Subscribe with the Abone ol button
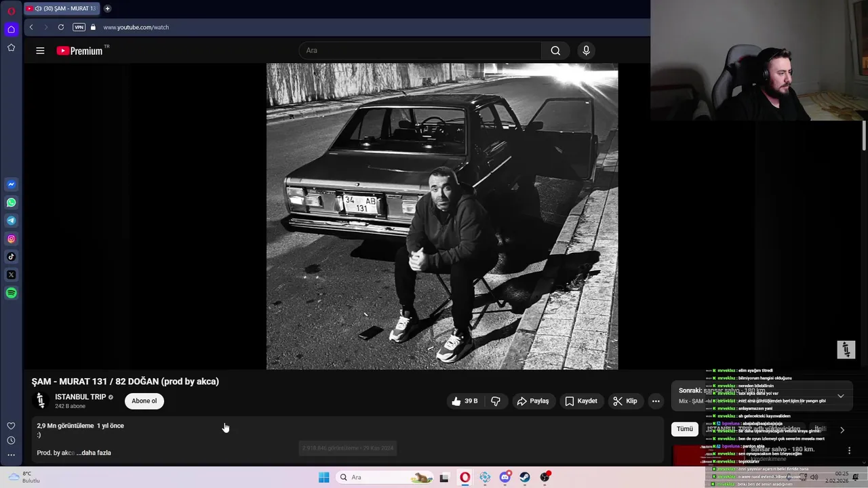This screenshot has height=488, width=868. 144,401
